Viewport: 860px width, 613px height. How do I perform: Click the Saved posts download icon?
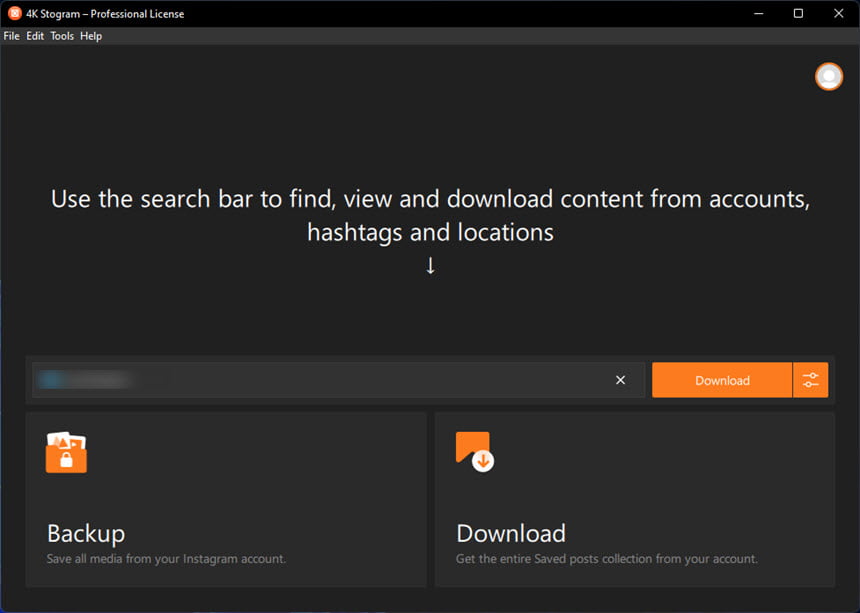(x=474, y=451)
